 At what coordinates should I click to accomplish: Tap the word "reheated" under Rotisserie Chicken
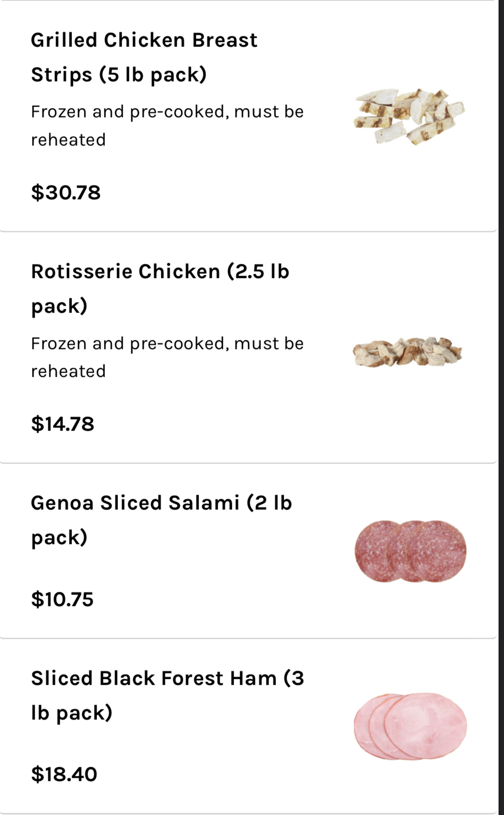pos(68,371)
